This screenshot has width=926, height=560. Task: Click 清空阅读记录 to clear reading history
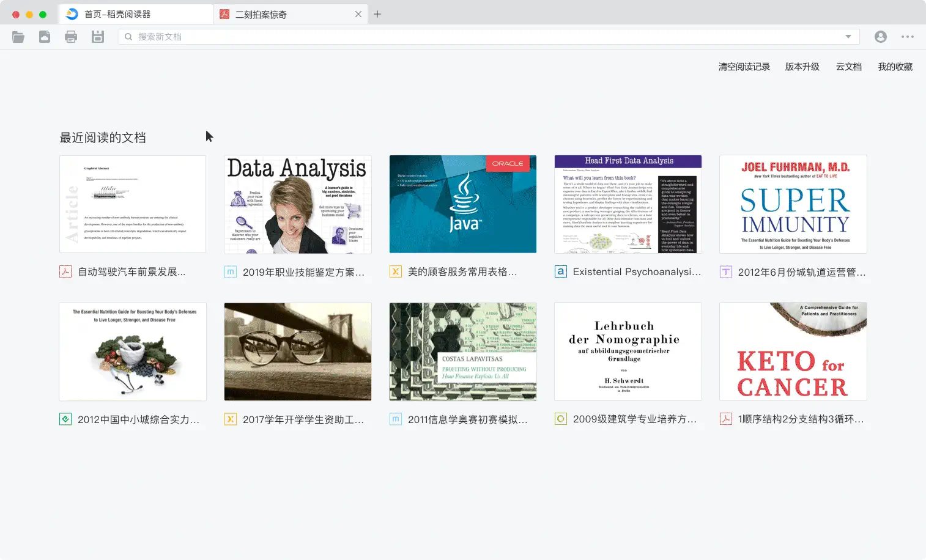[744, 67]
